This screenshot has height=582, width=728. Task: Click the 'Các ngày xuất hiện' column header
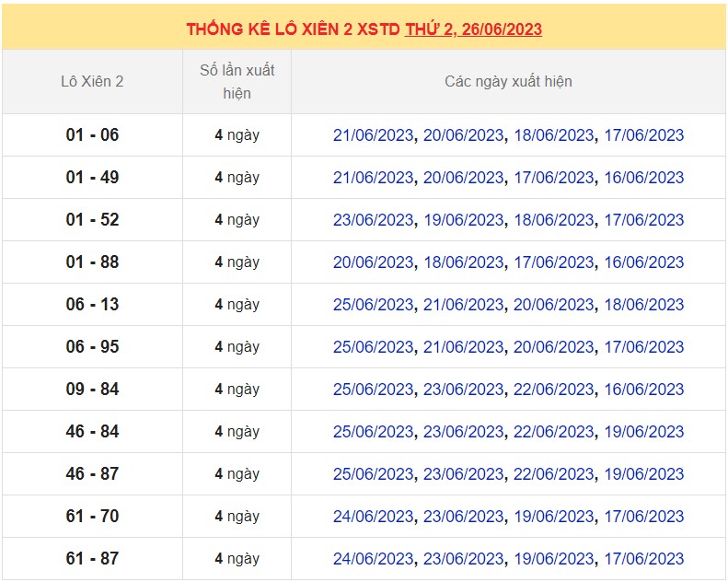click(x=508, y=81)
